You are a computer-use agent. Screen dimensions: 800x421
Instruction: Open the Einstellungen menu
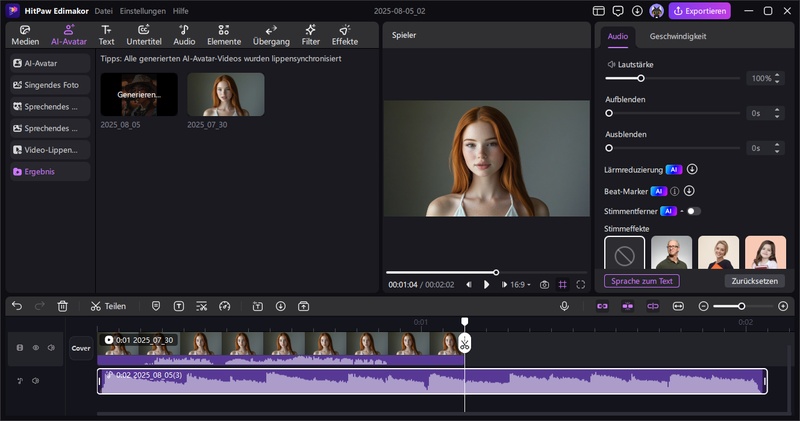pyautogui.click(x=143, y=11)
